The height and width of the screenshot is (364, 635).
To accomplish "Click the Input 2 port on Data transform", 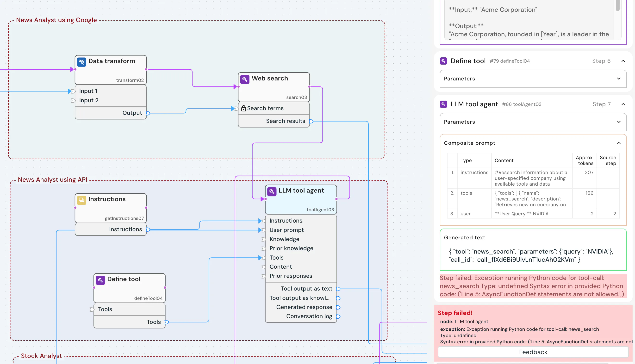I will click(73, 101).
